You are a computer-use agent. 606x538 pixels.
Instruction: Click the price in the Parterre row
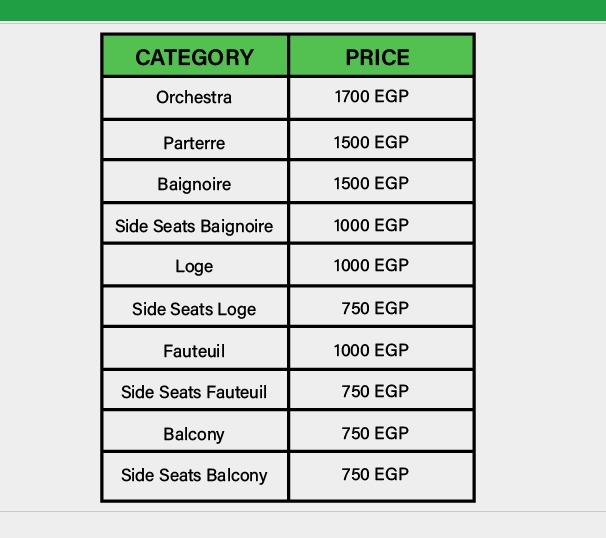coord(372,142)
